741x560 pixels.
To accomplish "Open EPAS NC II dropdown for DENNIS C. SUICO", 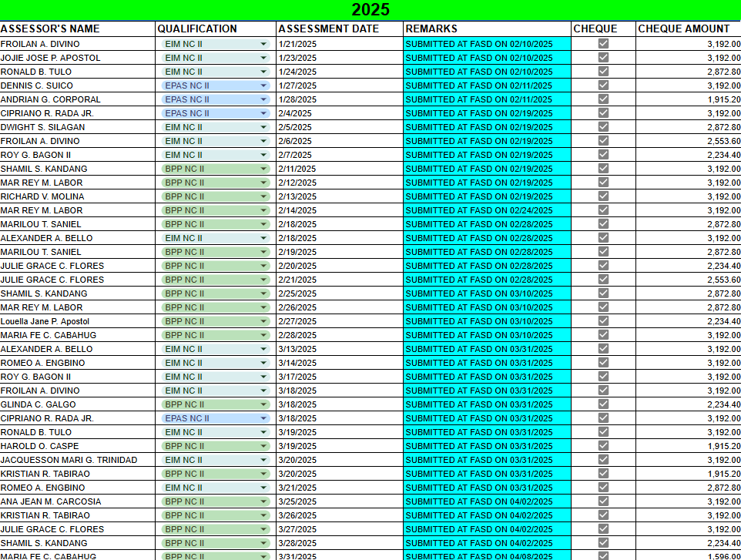I will coord(263,86).
